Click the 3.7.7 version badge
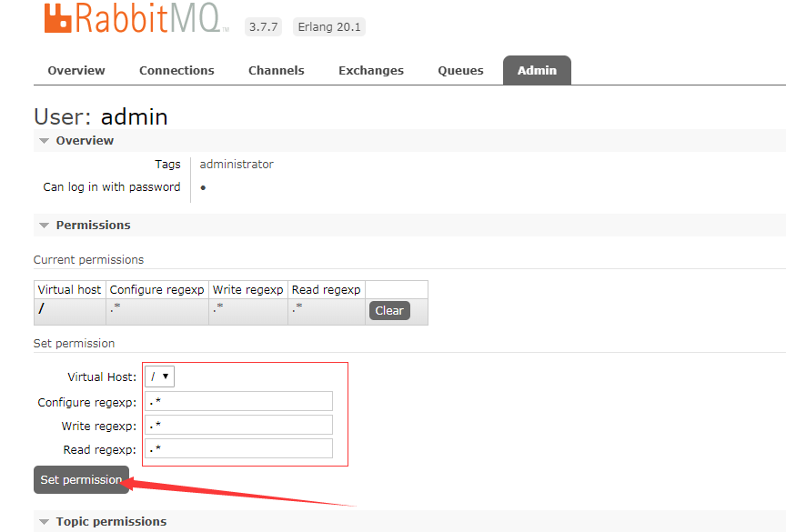Image resolution: width=786 pixels, height=532 pixels. pos(263,27)
